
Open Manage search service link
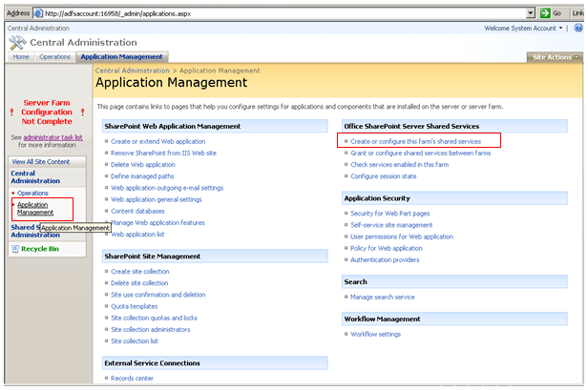pos(382,298)
